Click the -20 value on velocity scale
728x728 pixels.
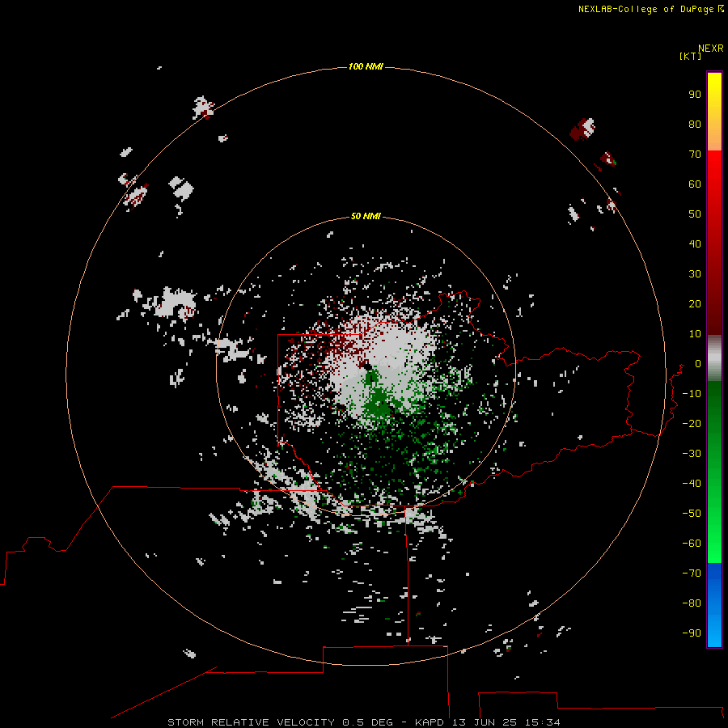692,424
